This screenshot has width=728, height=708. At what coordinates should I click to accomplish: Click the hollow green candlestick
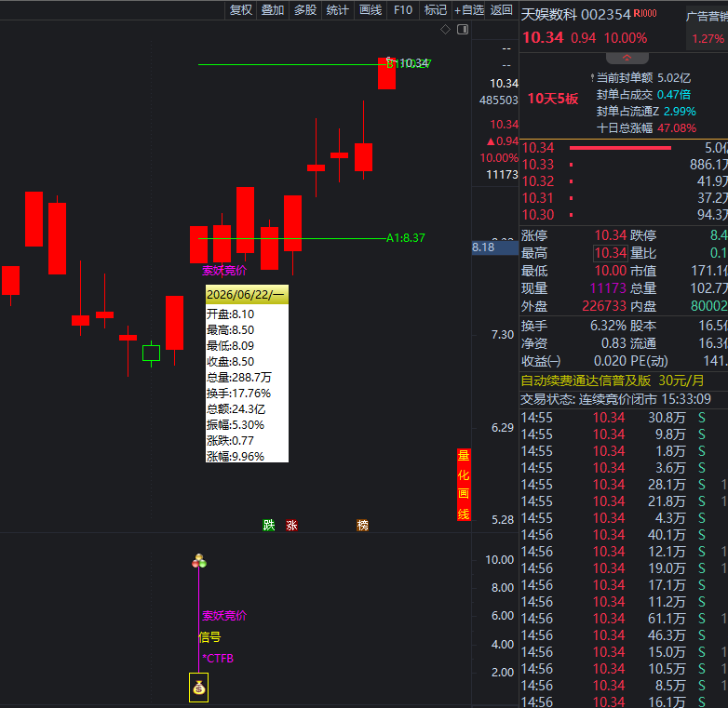pyautogui.click(x=152, y=354)
